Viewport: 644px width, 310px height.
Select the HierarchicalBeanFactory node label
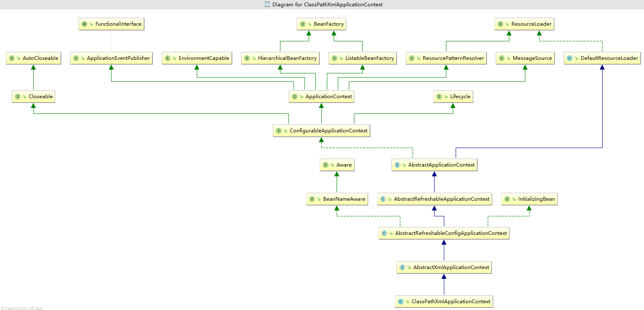tap(288, 58)
